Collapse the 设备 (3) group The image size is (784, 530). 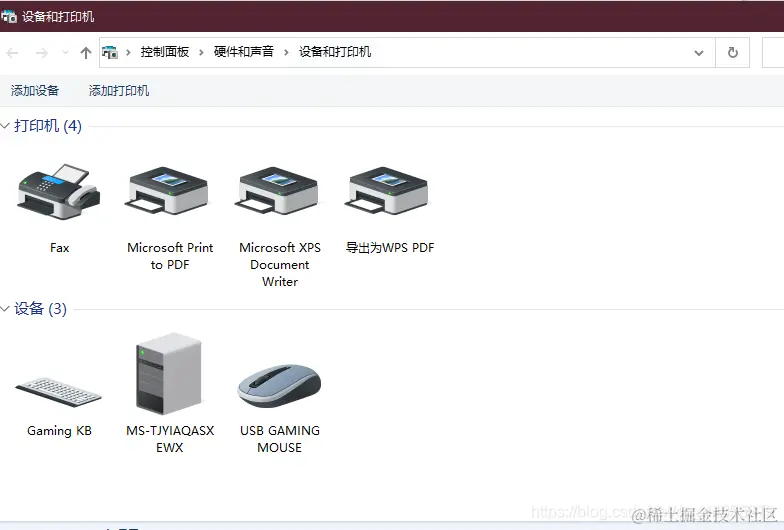tap(5, 309)
